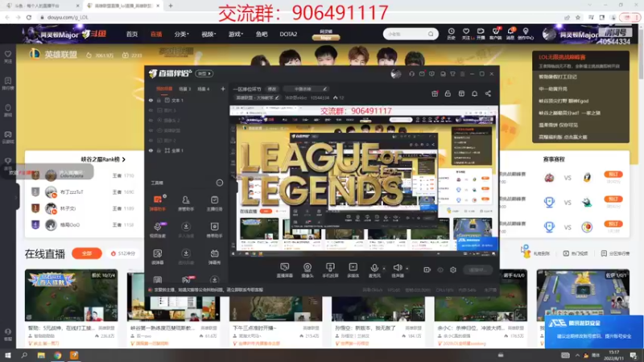Go to 首页 in Douyu navigation
Viewport: 644px width, 362px height.
(x=132, y=34)
